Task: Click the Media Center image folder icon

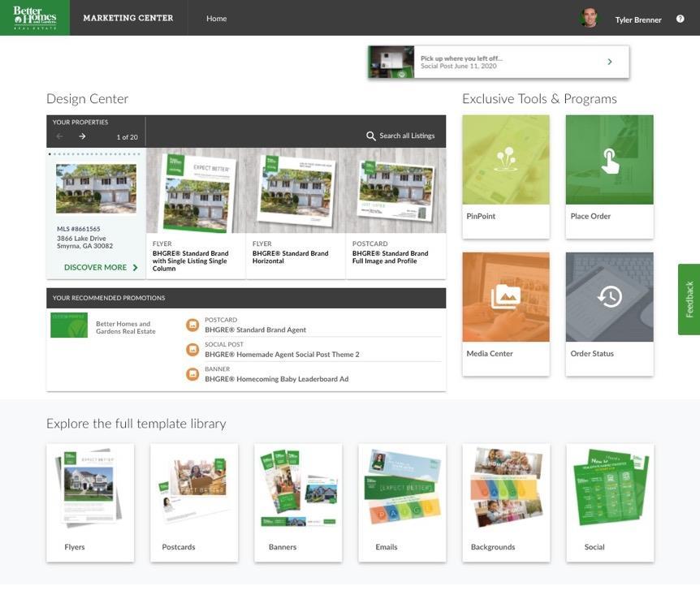Action: pos(506,297)
